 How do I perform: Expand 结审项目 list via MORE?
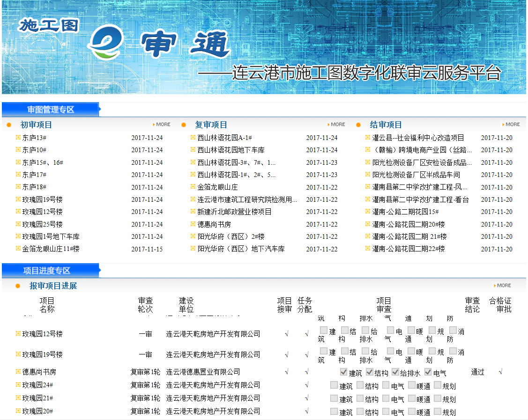click(511, 125)
